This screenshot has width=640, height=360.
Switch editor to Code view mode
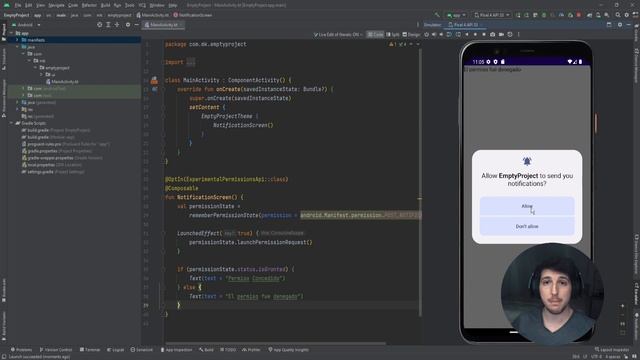point(375,35)
